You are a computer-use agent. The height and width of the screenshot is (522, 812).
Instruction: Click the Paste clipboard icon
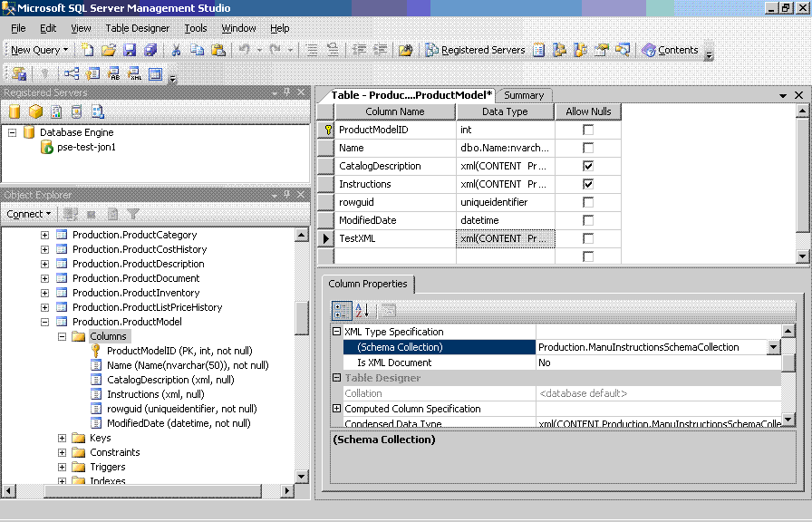pyautogui.click(x=218, y=50)
